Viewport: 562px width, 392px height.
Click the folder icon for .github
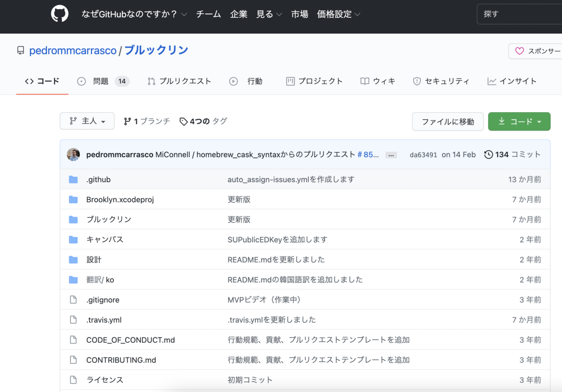73,179
